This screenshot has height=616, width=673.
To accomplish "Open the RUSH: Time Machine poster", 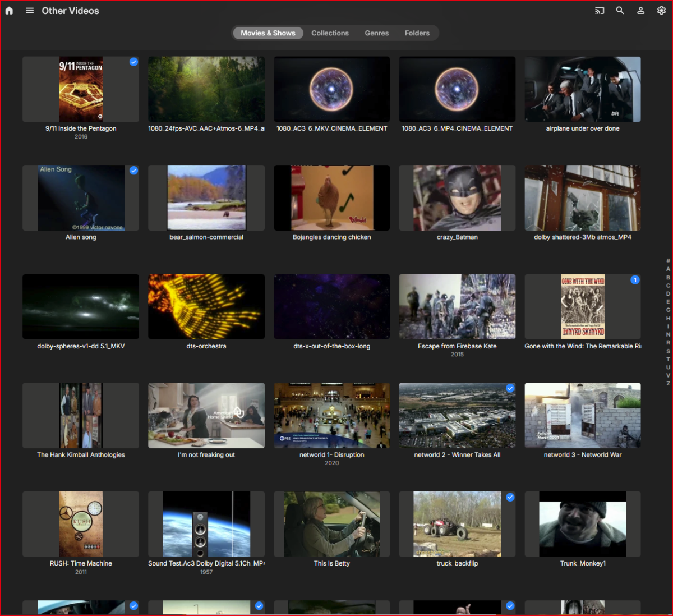I will point(81,524).
